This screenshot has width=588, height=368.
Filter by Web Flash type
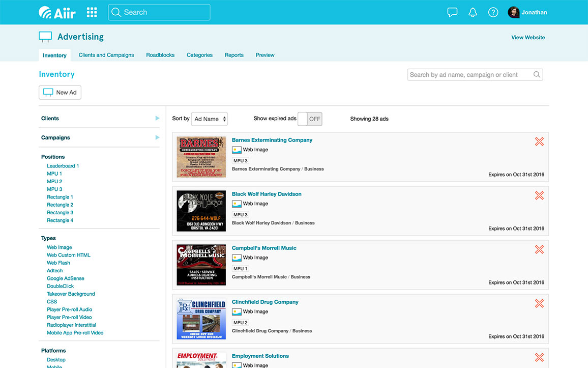pyautogui.click(x=58, y=263)
